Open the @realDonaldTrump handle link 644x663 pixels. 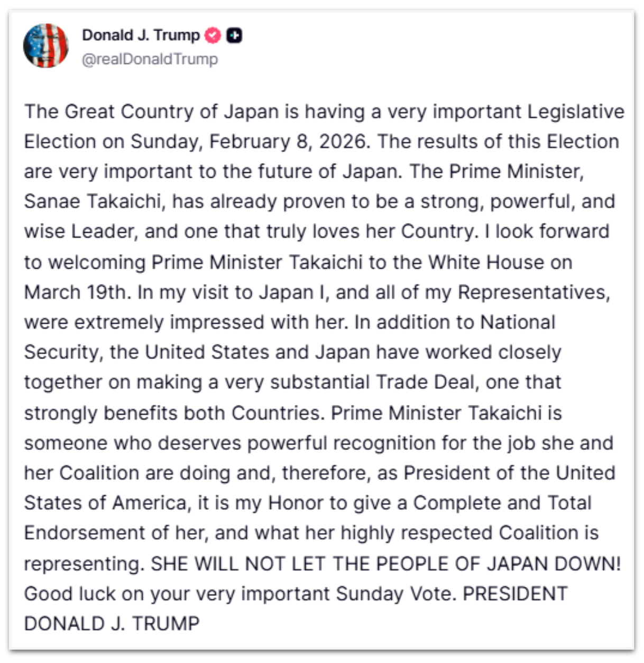point(150,59)
